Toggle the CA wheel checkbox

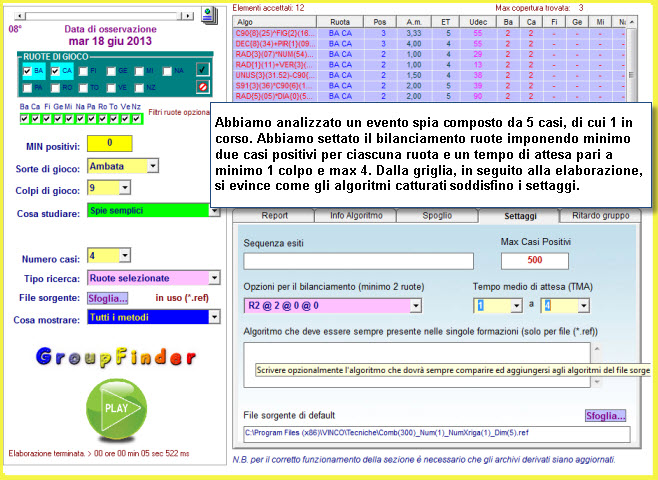(55, 71)
